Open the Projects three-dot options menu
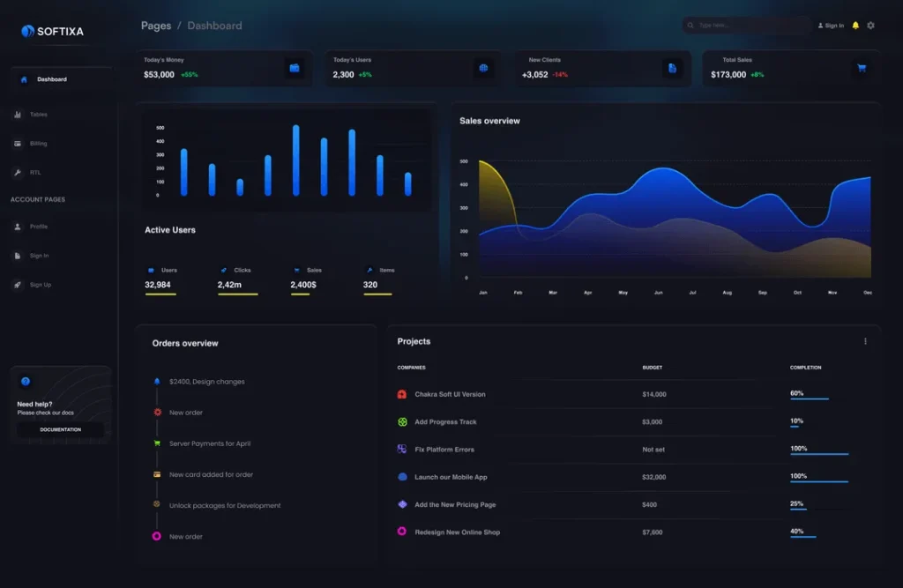The image size is (903, 588). [865, 341]
